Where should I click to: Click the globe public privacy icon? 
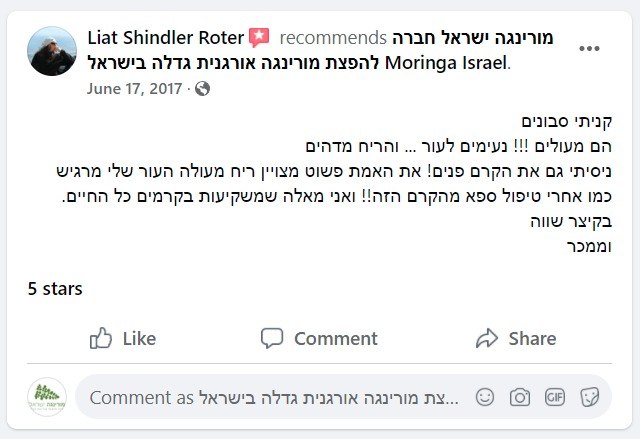(203, 88)
